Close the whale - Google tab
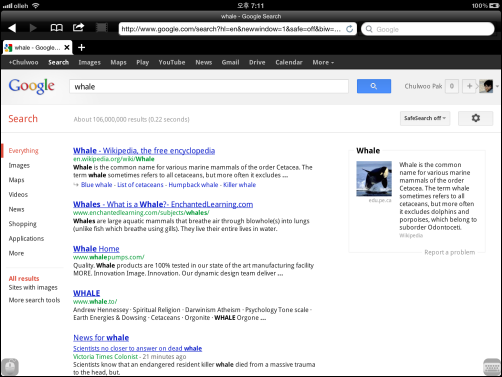This screenshot has width=502, height=377. [67, 48]
